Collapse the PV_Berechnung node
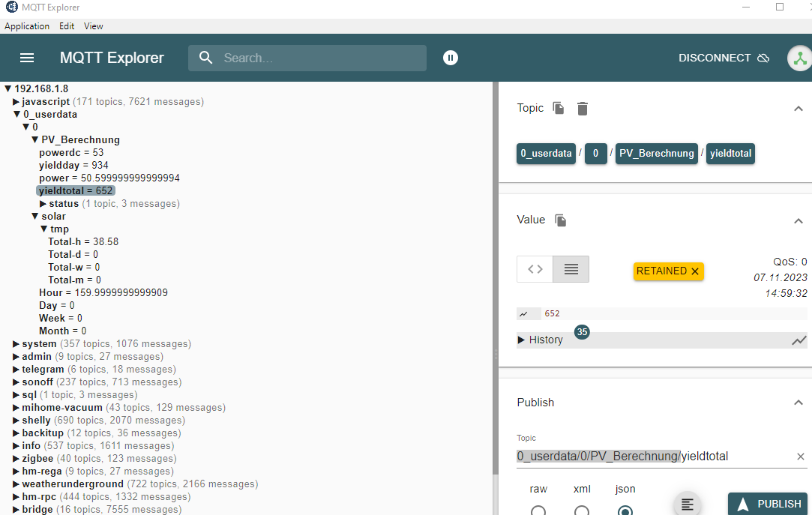 tap(34, 139)
